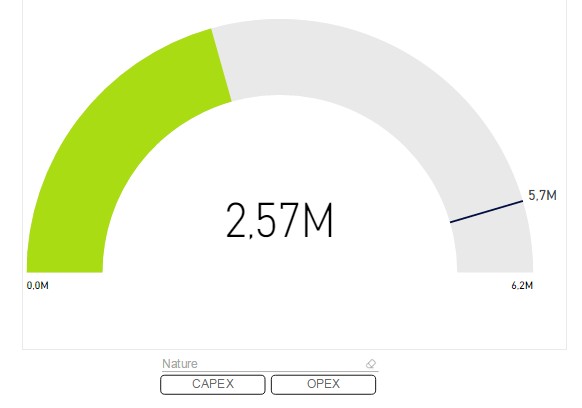The image size is (582, 408).
Task: Select the CAPEX slicer button
Action: click(x=213, y=384)
